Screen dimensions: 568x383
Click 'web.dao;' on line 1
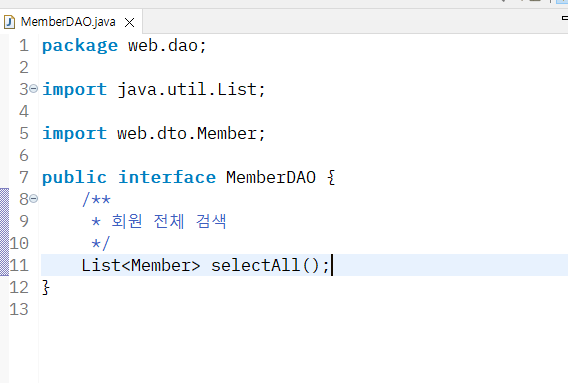[167, 46]
